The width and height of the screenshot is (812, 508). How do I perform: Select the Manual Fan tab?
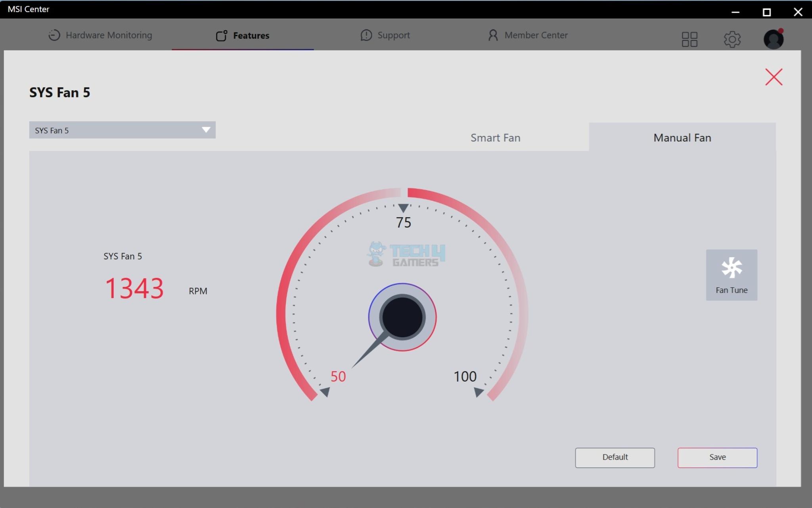coord(682,138)
